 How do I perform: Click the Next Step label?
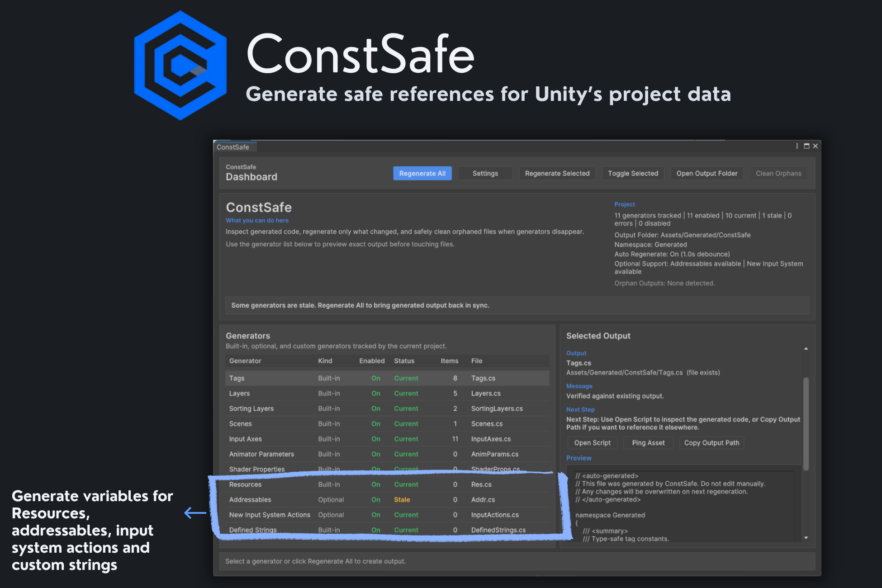coord(580,410)
